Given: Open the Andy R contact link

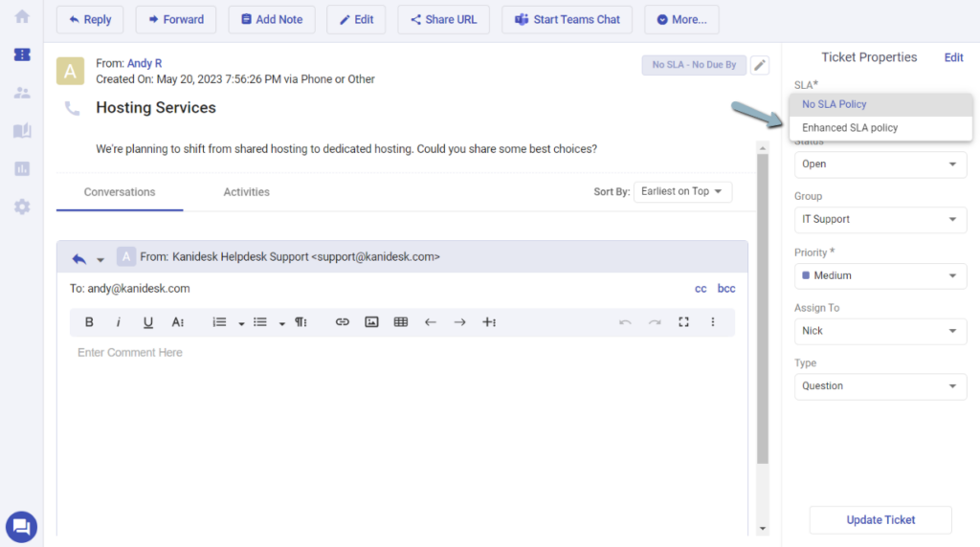Looking at the screenshot, I should 145,63.
